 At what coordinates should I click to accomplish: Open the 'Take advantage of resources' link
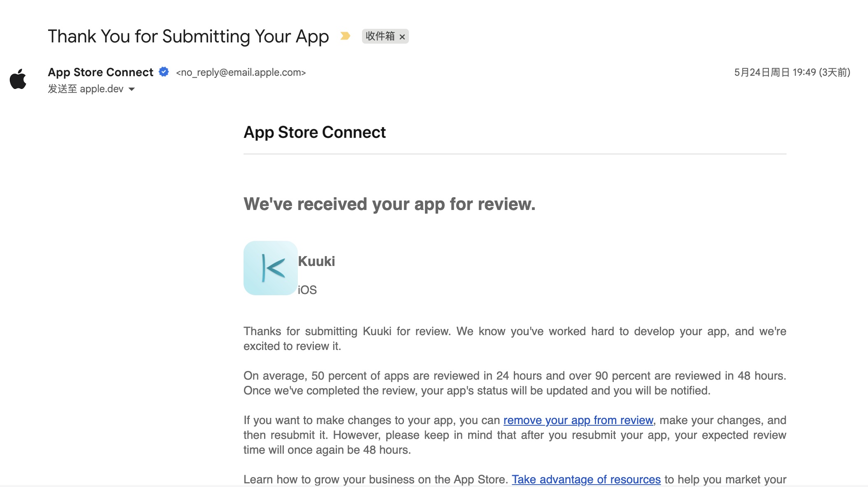pos(586,480)
